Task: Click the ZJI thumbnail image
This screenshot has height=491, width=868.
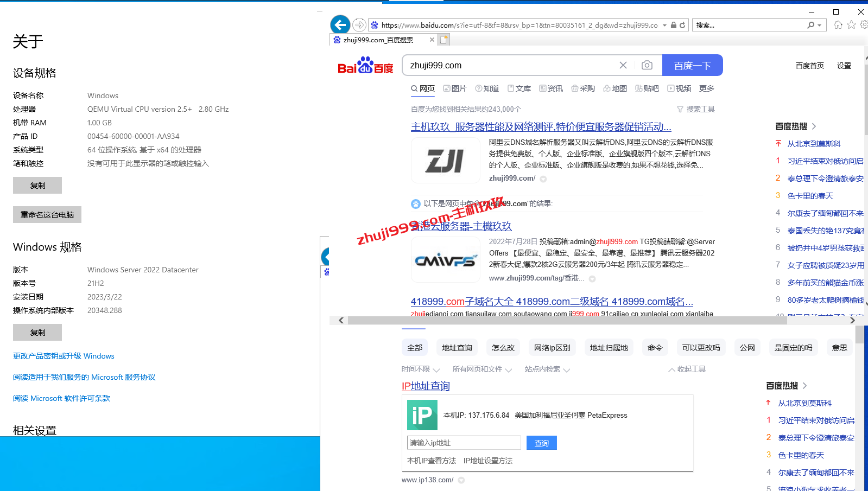Action: [x=445, y=160]
